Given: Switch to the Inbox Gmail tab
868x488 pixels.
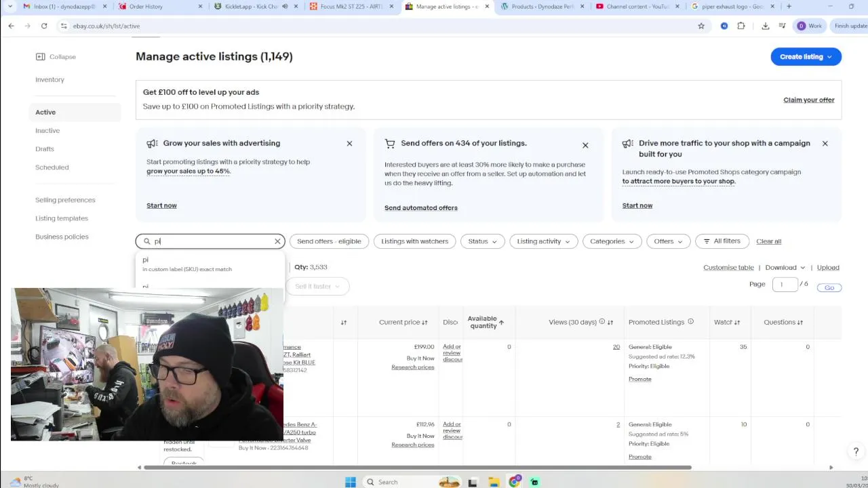Looking at the screenshot, I should point(64,6).
